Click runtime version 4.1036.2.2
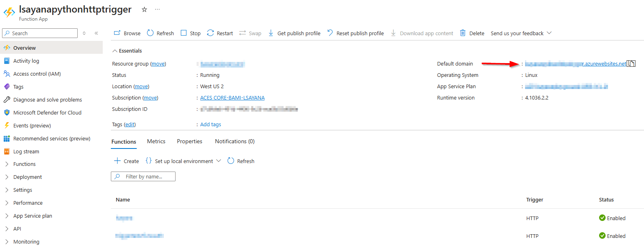The image size is (644, 246). click(x=536, y=98)
